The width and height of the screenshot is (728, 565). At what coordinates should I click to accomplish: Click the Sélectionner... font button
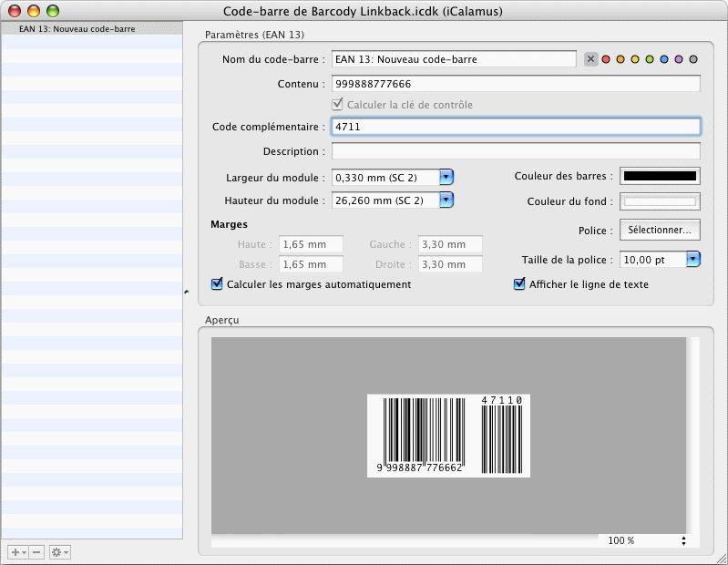[660, 230]
